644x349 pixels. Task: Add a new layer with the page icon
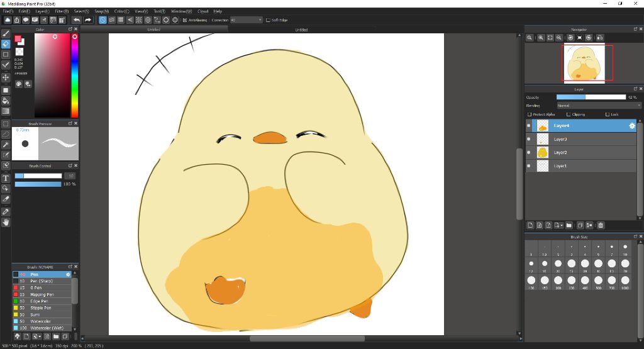530,225
